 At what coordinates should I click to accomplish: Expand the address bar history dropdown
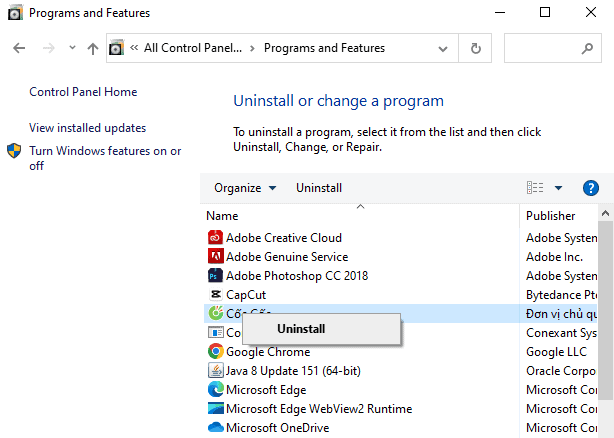pos(443,49)
